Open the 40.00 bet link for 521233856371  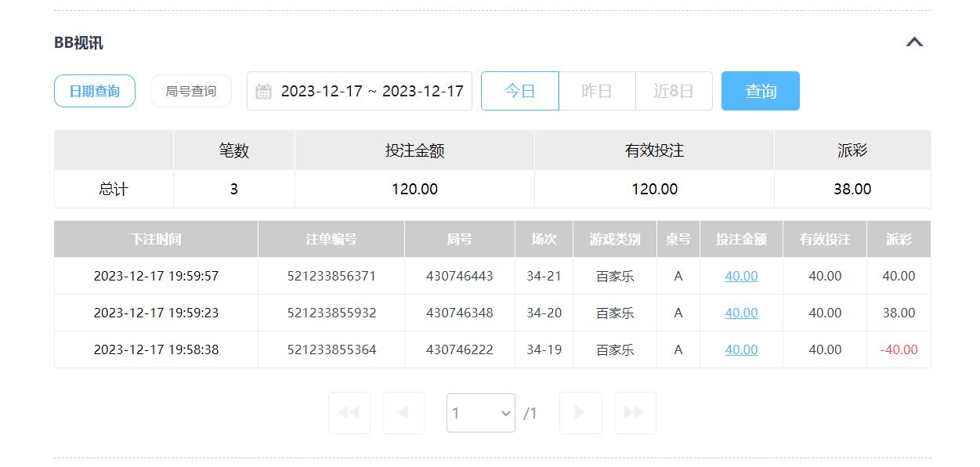[x=741, y=276]
